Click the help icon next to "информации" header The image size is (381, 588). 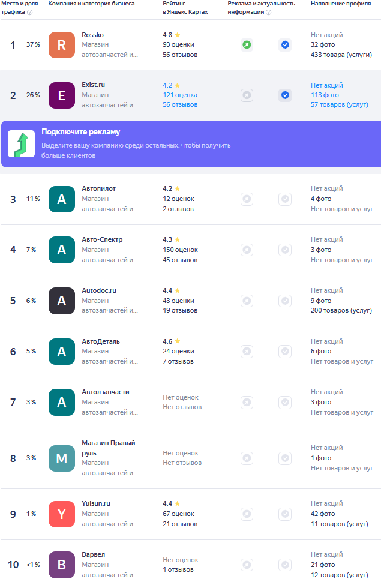268,12
